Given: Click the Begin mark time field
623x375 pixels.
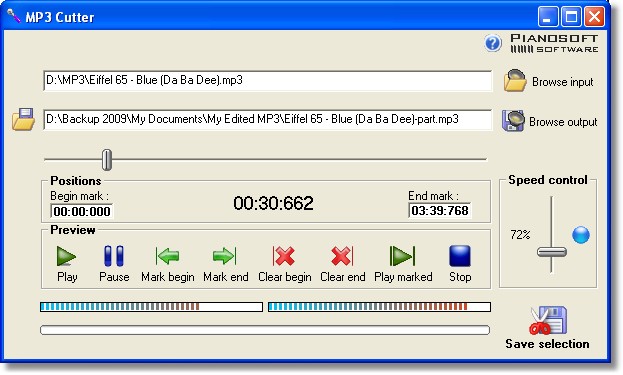Looking at the screenshot, I should pyautogui.click(x=81, y=211).
